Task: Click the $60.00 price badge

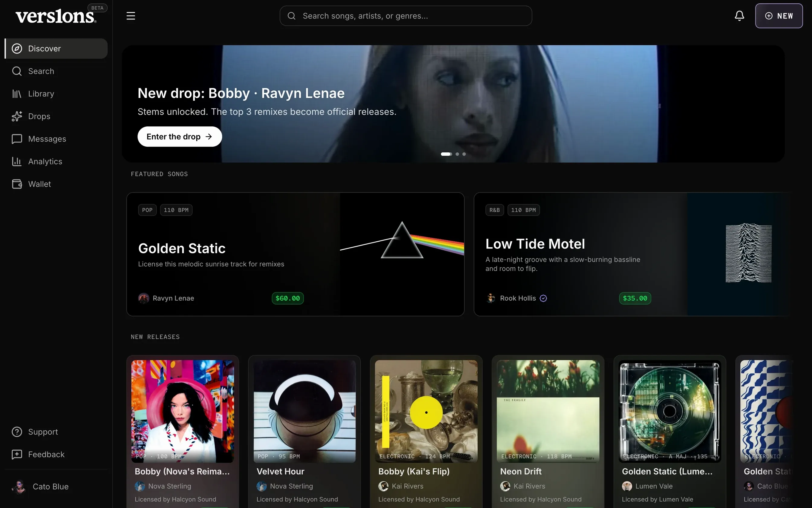Action: (288, 298)
